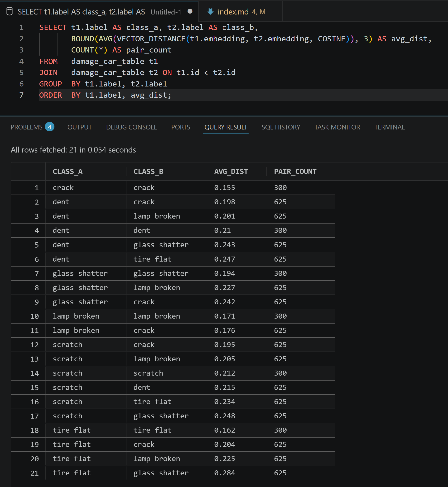
Task: Click pair count 625 in row 21
Action: pos(280,473)
